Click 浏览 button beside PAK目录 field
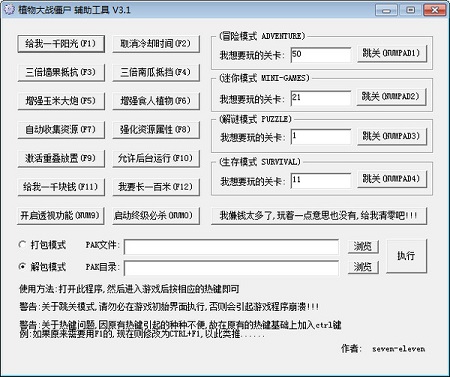450x377 pixels. point(363,267)
